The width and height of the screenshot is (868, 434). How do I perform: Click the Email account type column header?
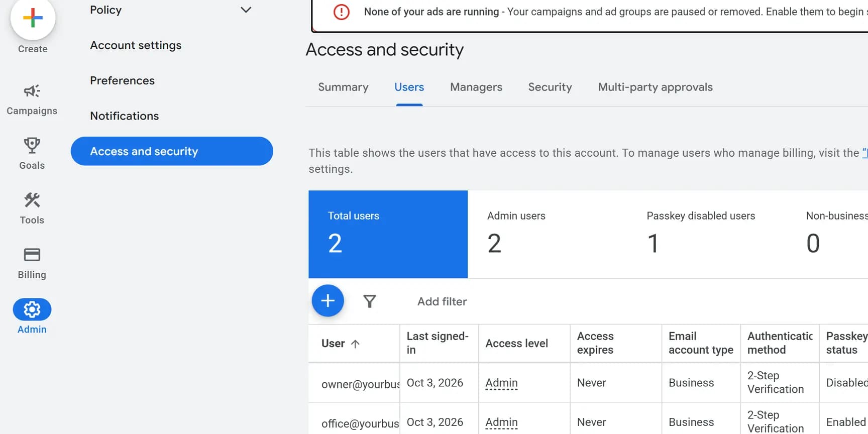tap(701, 343)
